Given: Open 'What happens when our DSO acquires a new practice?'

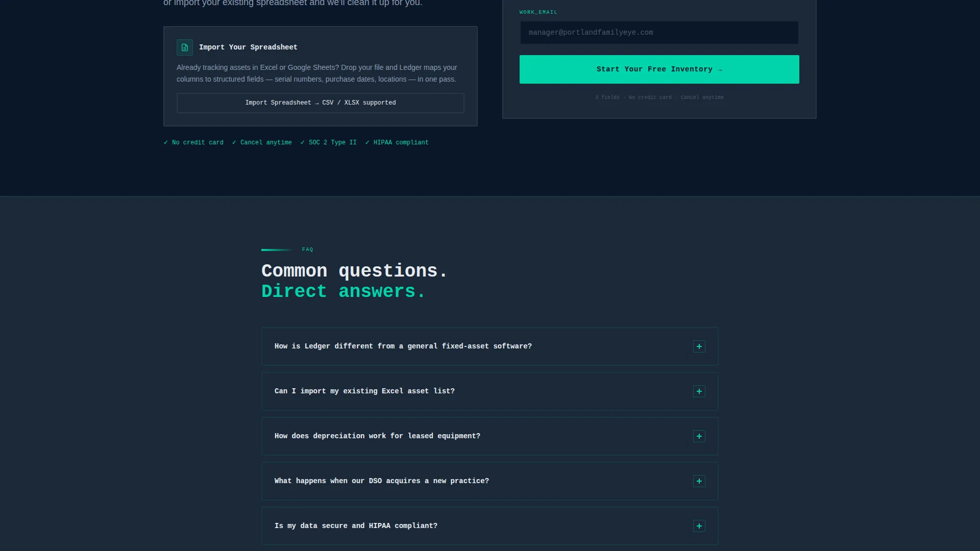Looking at the screenshot, I should pos(489,481).
